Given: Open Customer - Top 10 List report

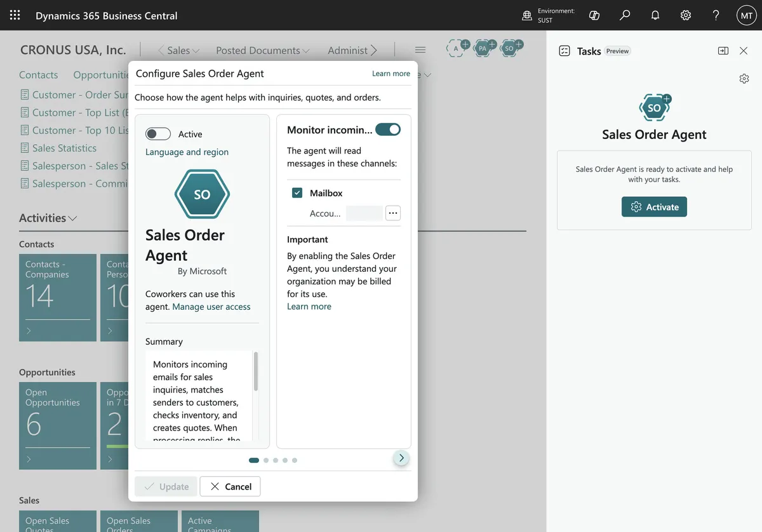Looking at the screenshot, I should 74,130.
